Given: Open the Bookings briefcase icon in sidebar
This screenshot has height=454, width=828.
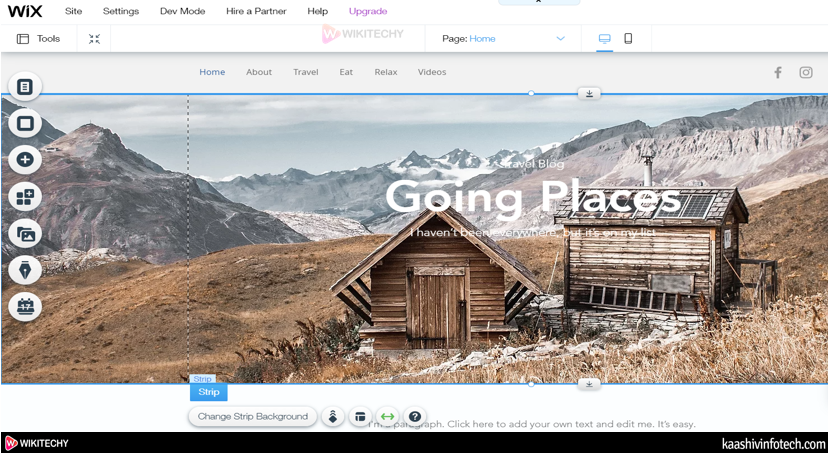Looking at the screenshot, I should pyautogui.click(x=25, y=306).
